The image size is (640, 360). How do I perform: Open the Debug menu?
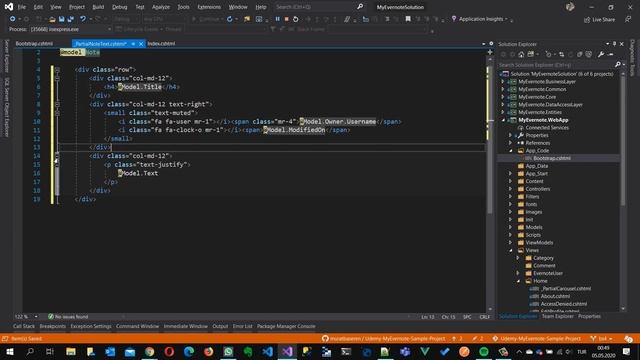(120, 7)
